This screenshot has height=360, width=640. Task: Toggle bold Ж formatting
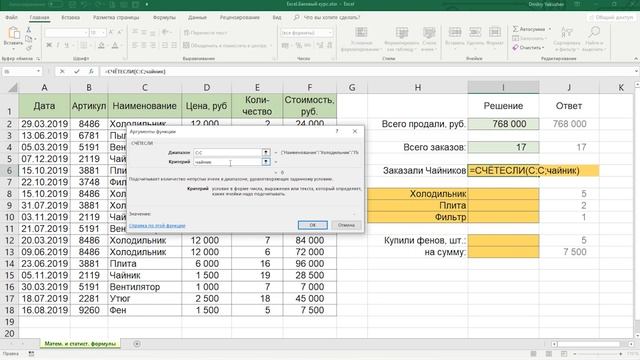coord(49,45)
